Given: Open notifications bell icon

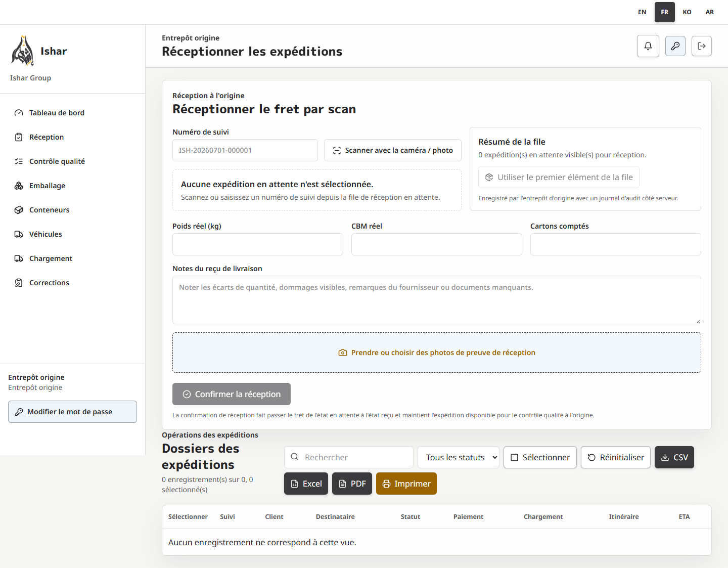Looking at the screenshot, I should point(648,46).
